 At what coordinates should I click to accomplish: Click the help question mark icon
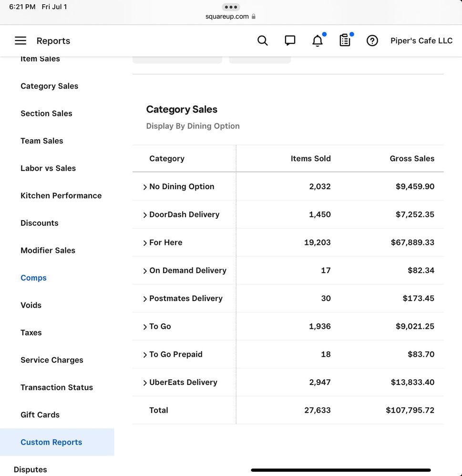coord(372,41)
